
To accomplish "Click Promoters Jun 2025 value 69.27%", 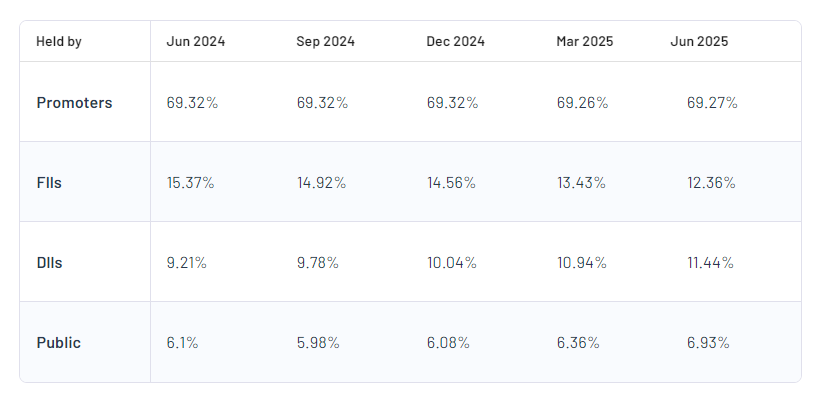I will 712,103.
